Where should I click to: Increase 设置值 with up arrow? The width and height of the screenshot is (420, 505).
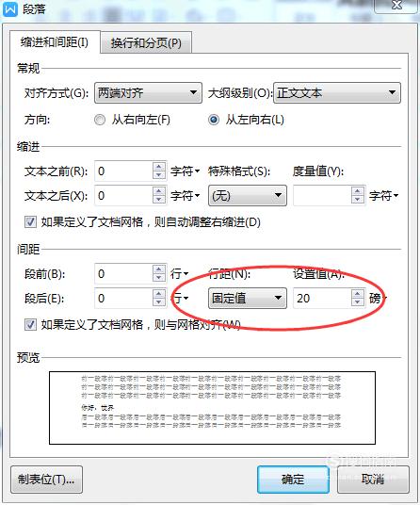[358, 294]
